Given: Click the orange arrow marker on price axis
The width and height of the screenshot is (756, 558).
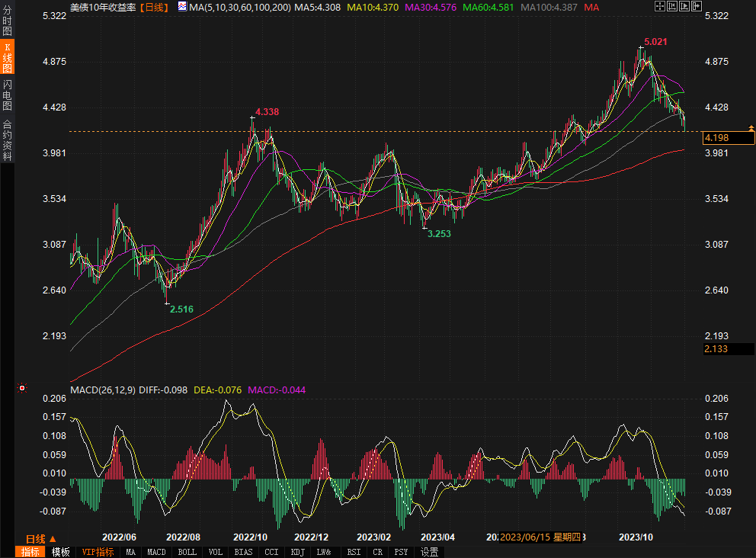Looking at the screenshot, I should click(751, 127).
